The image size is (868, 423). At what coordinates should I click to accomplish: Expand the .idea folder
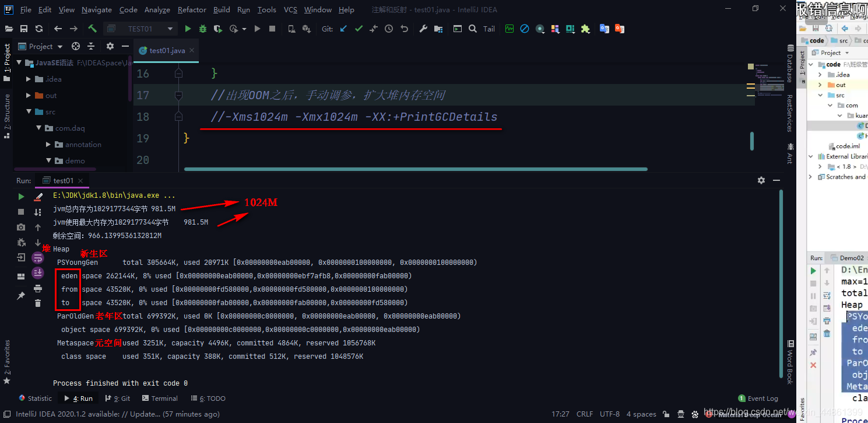coord(29,79)
